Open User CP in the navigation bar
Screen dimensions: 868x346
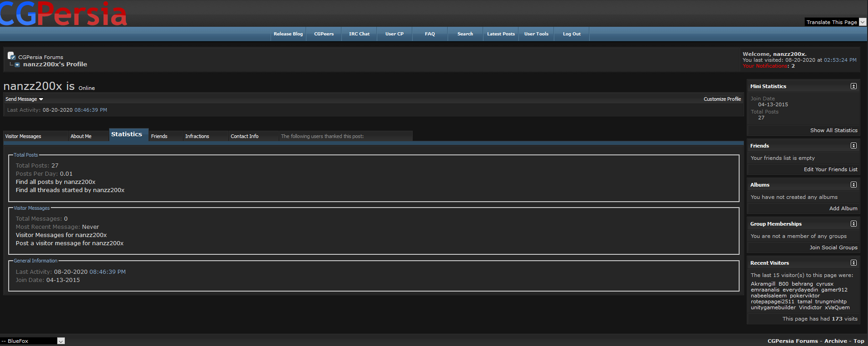[x=395, y=34]
